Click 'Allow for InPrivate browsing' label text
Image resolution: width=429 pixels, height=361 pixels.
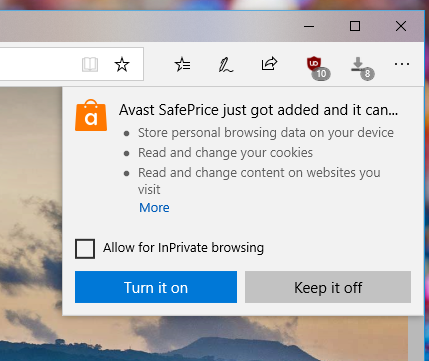pos(183,248)
